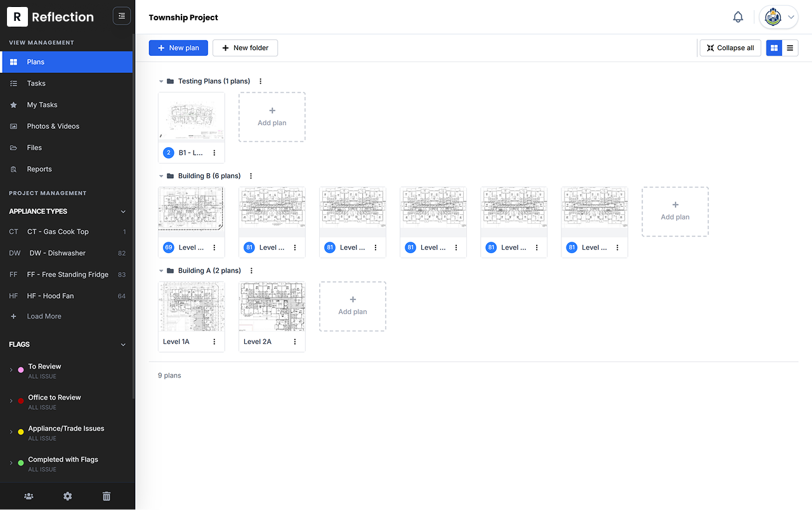Open the more options for Level 1A plan

[x=214, y=342]
